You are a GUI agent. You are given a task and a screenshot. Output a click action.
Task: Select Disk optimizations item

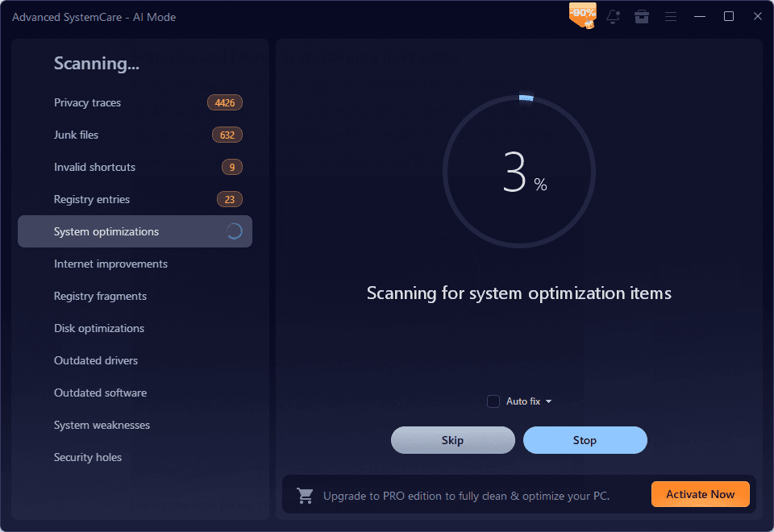135,328
